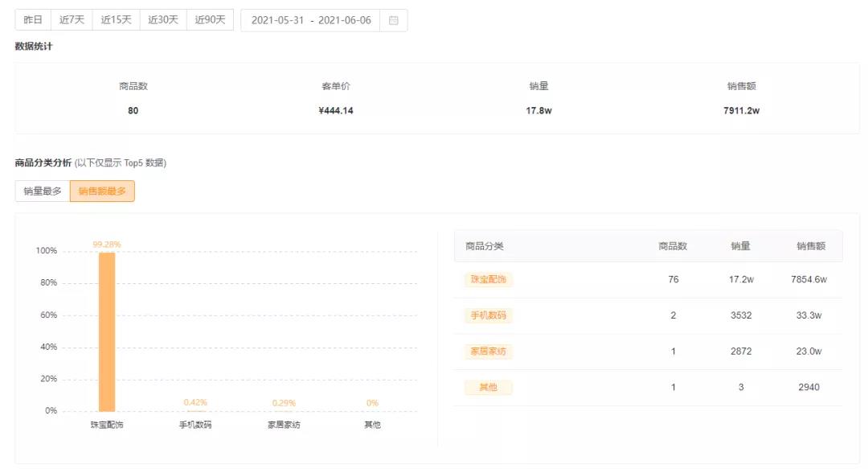Switch to the 销量最多 tab

pyautogui.click(x=41, y=191)
